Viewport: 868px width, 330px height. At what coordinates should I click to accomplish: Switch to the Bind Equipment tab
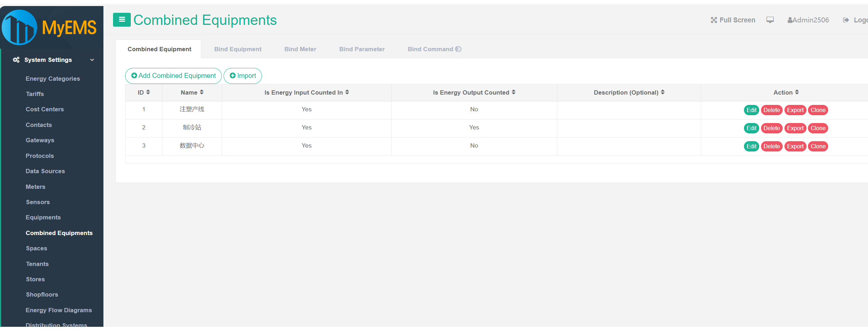(237, 49)
